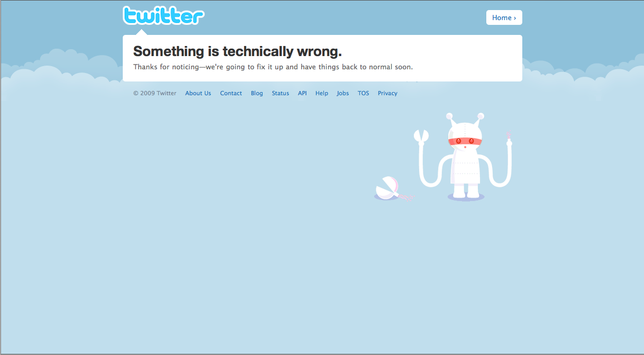Go to the Jobs link
The width and height of the screenshot is (644, 355).
[x=343, y=93]
